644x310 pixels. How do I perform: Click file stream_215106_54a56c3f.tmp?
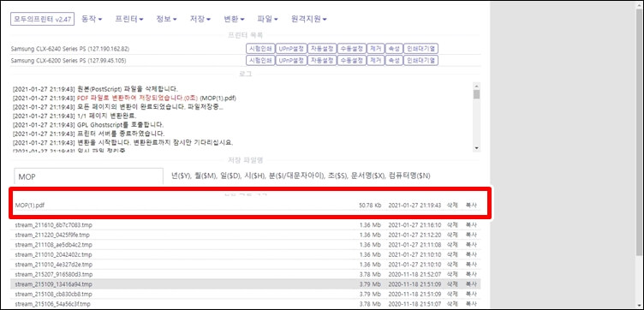52,304
